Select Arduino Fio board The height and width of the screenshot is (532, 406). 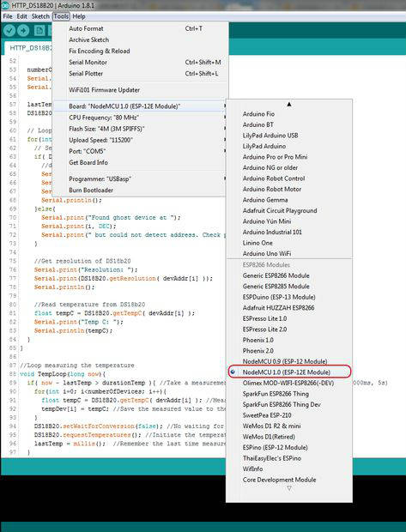pos(289,114)
